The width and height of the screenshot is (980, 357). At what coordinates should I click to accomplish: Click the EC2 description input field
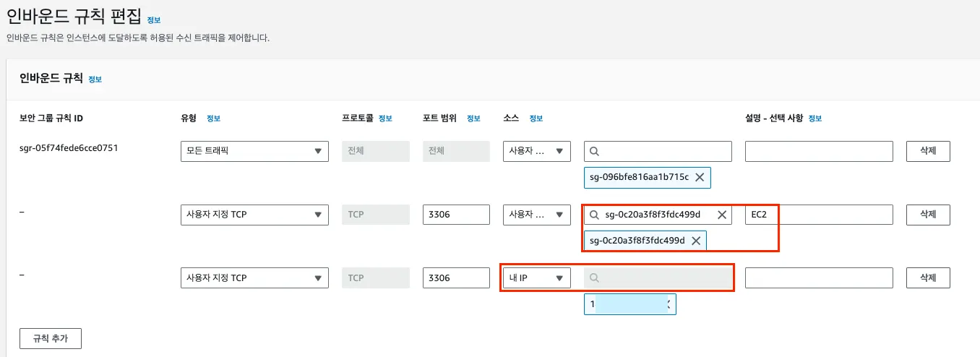819,215
